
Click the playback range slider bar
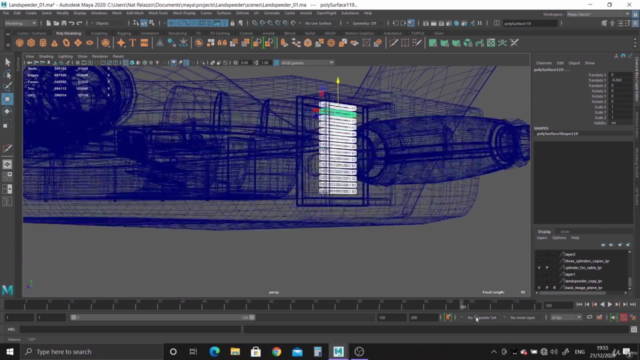(x=162, y=317)
